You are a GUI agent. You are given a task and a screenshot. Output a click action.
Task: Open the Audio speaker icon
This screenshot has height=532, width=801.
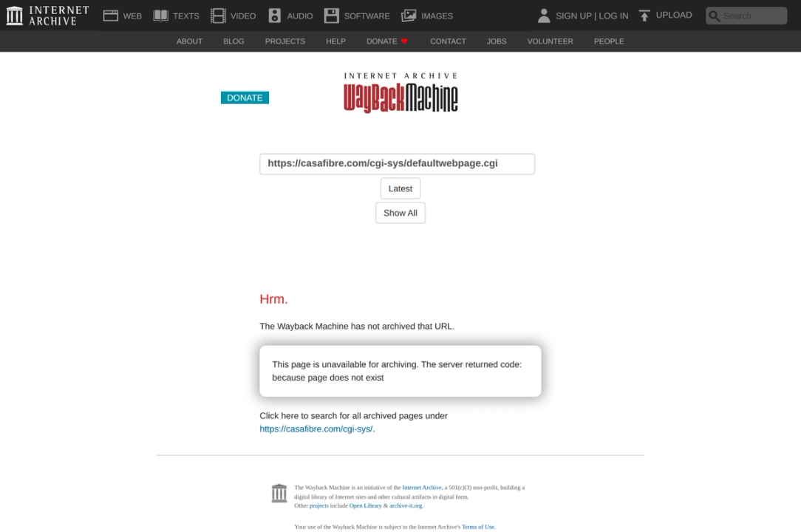pyautogui.click(x=274, y=16)
